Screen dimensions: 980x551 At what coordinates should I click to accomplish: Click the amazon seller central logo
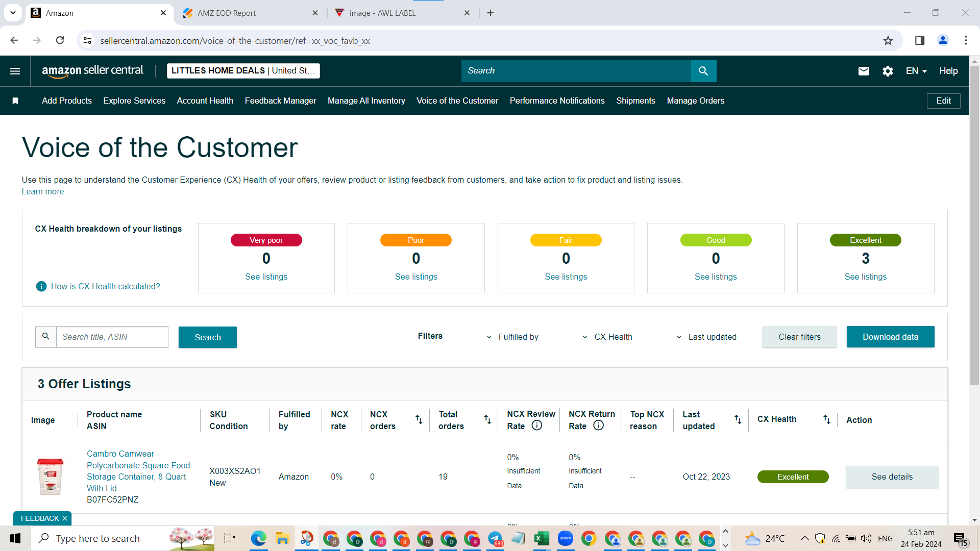pyautogui.click(x=92, y=71)
